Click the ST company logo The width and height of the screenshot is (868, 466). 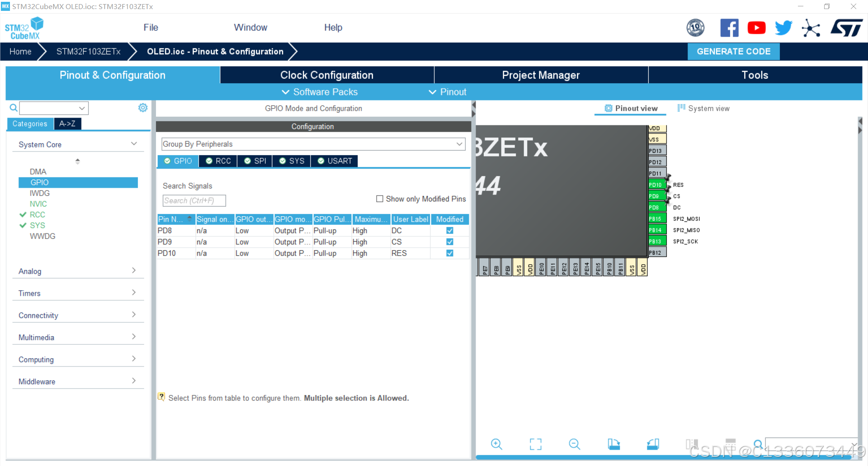point(847,28)
